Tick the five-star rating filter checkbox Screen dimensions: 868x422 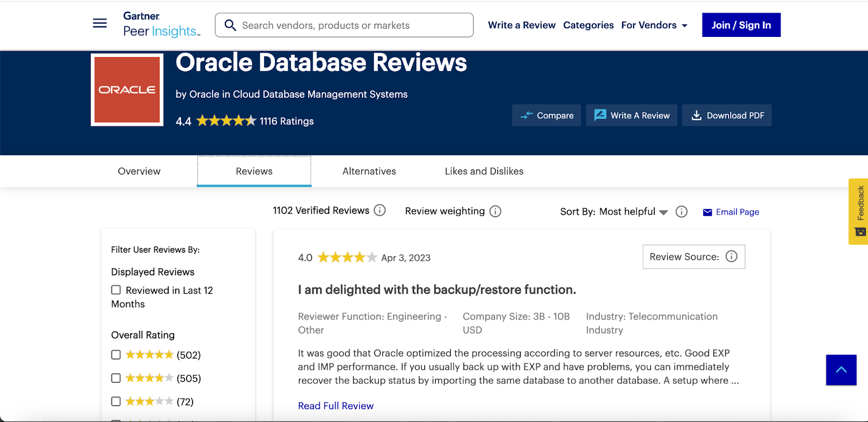(x=116, y=355)
